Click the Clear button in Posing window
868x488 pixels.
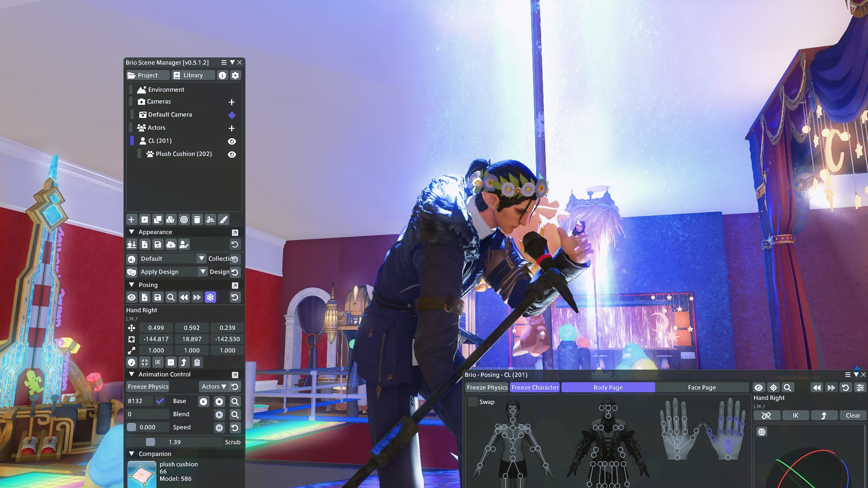tap(853, 416)
